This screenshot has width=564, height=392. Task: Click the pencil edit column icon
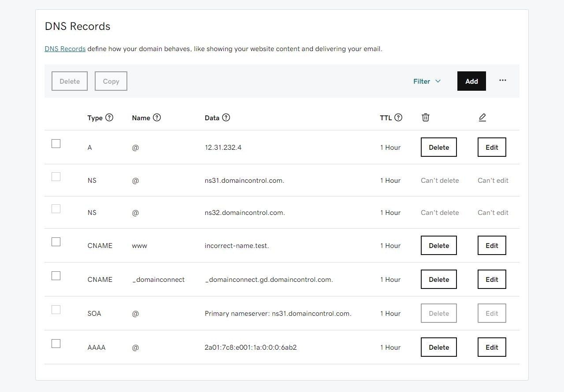coord(482,118)
